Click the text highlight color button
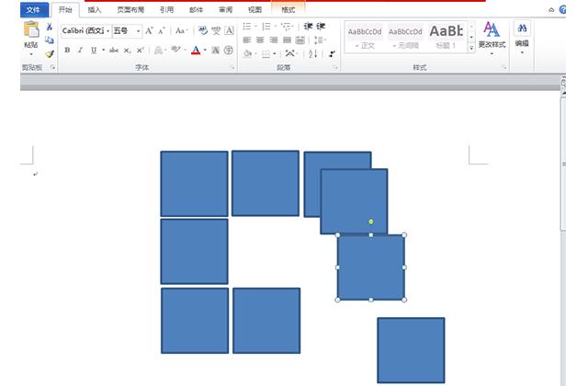The image size is (588, 386). point(175,50)
